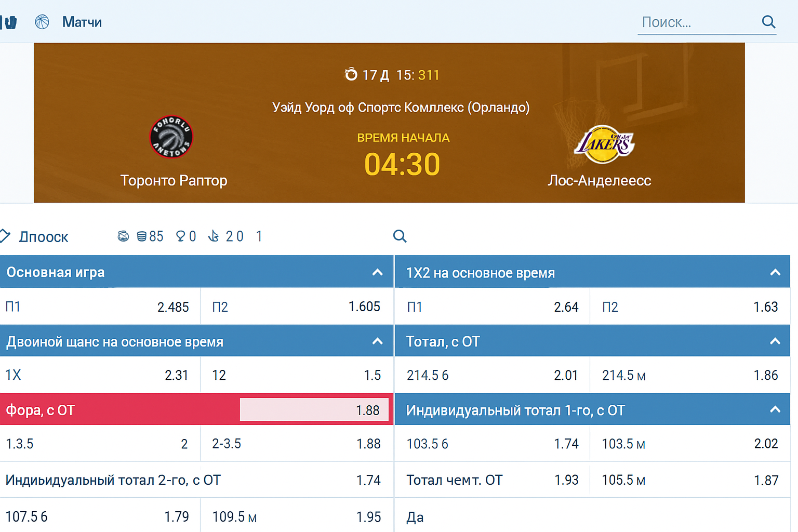Collapse the Двоиной щанс section
This screenshot has width=798, height=532.
click(378, 341)
